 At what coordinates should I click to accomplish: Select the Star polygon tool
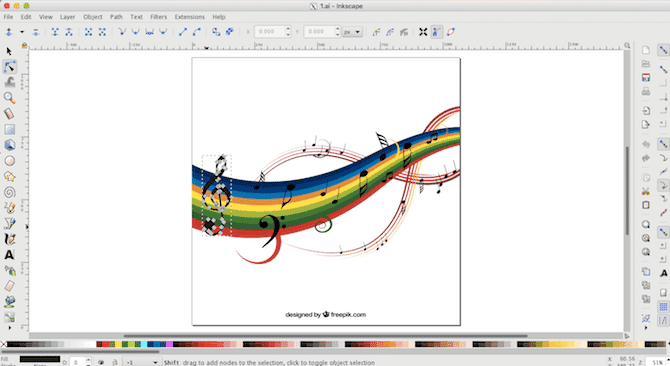(x=9, y=176)
